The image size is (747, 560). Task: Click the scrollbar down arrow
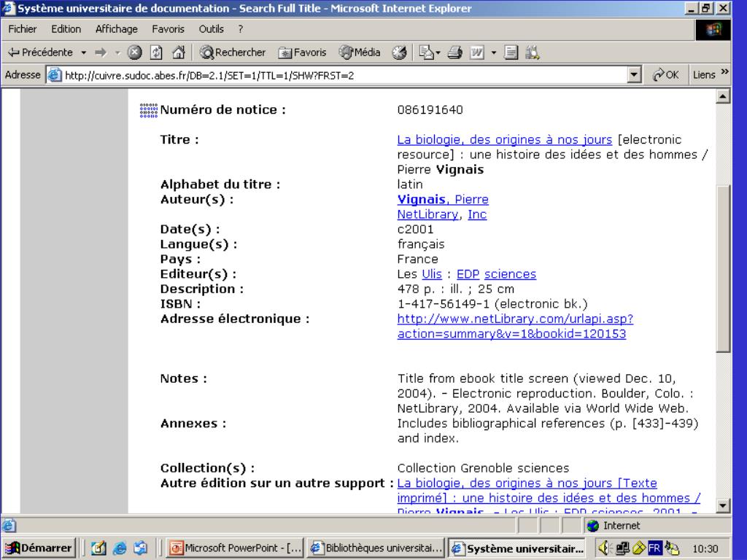click(x=723, y=505)
